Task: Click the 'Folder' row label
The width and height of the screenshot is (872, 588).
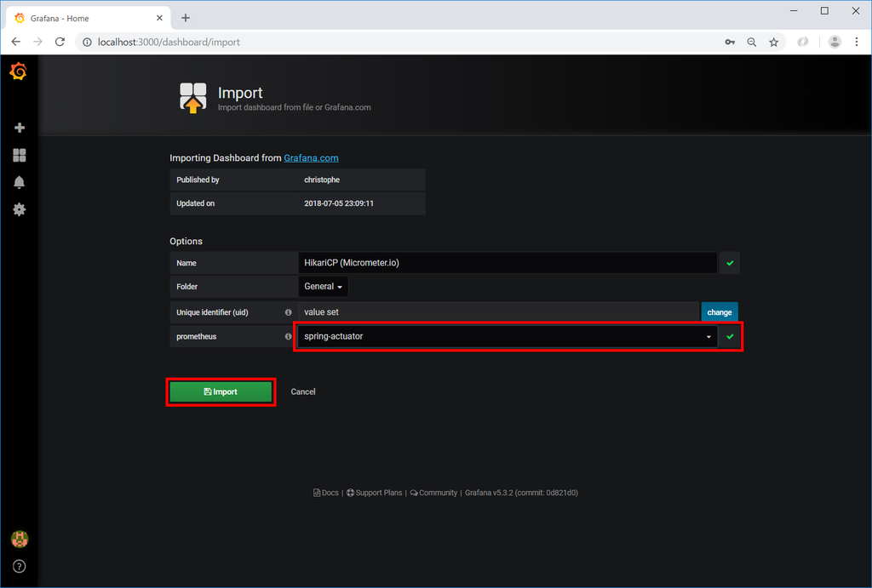Action: 186,286
